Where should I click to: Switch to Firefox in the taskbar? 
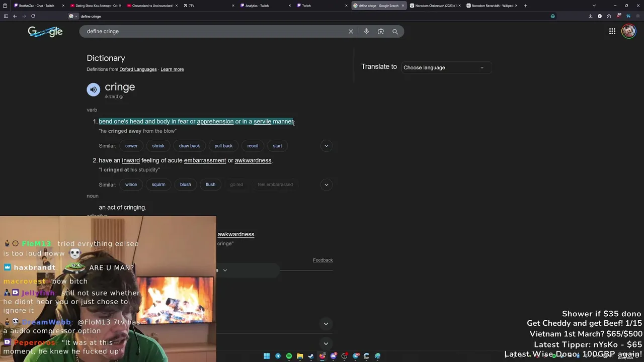(x=322, y=356)
